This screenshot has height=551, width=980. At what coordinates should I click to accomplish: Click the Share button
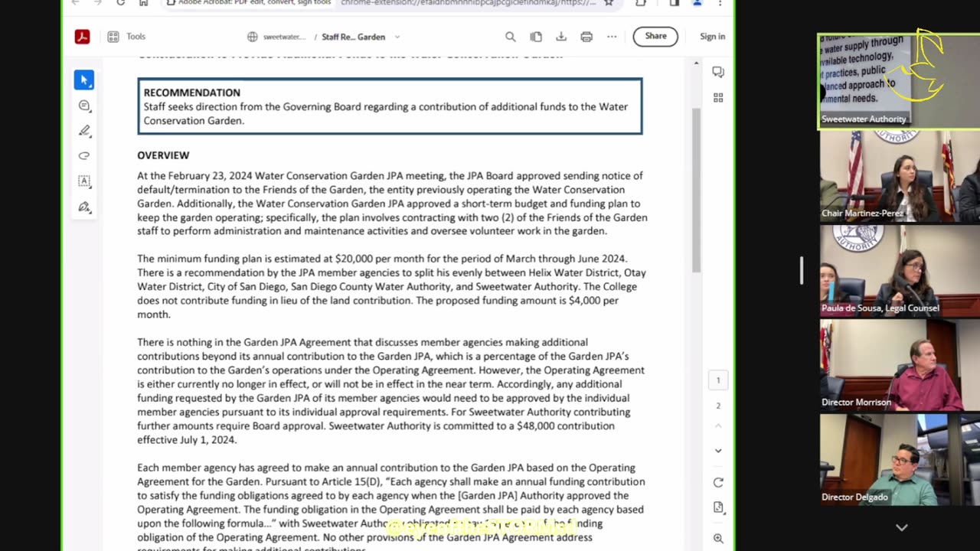[655, 36]
